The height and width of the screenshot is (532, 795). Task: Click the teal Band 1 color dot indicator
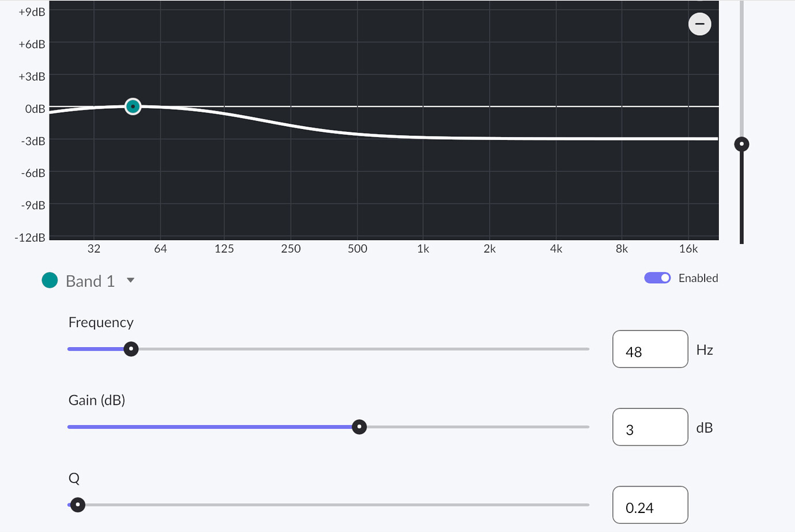(x=50, y=280)
